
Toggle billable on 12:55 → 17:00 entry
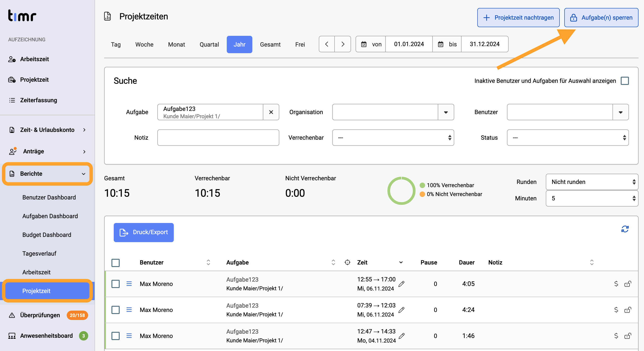[616, 284]
